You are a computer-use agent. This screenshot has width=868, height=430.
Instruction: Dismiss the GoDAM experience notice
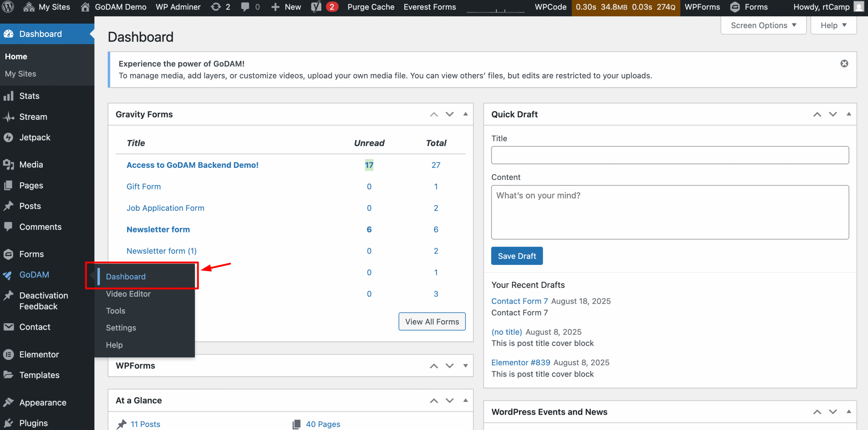pyautogui.click(x=844, y=63)
